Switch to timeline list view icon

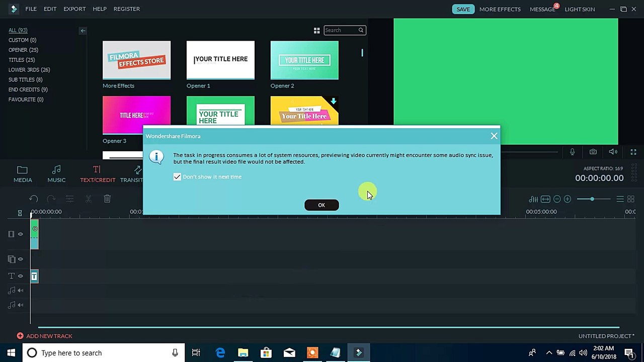[620, 199]
